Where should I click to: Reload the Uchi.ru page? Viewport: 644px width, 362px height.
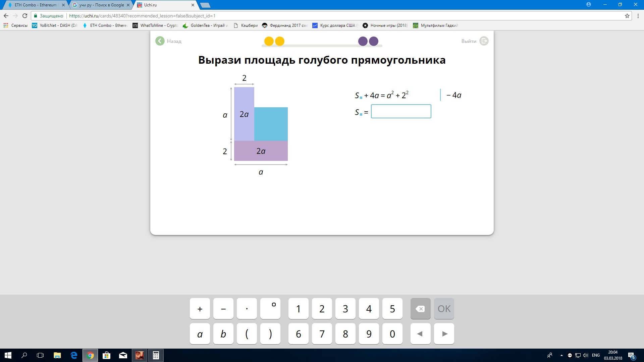click(24, 15)
